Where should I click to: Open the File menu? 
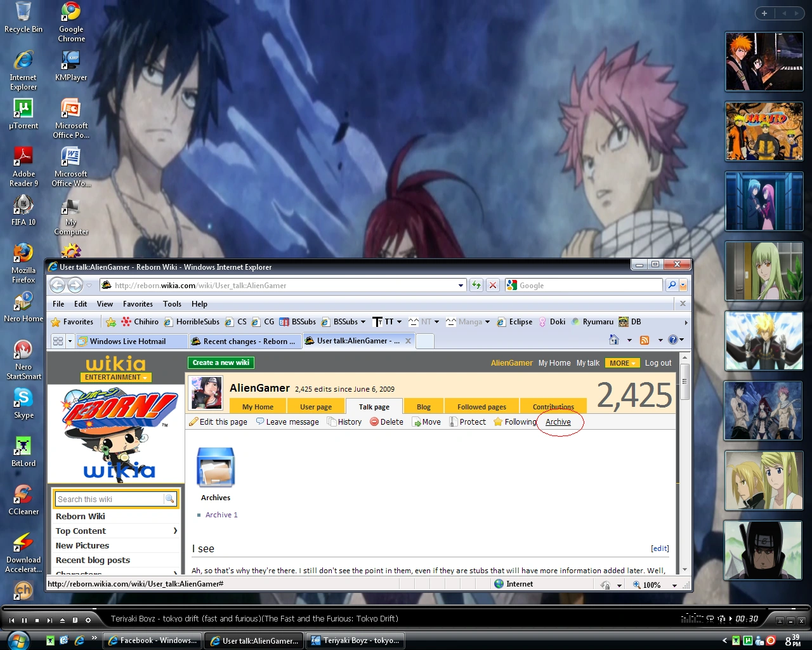tap(58, 304)
